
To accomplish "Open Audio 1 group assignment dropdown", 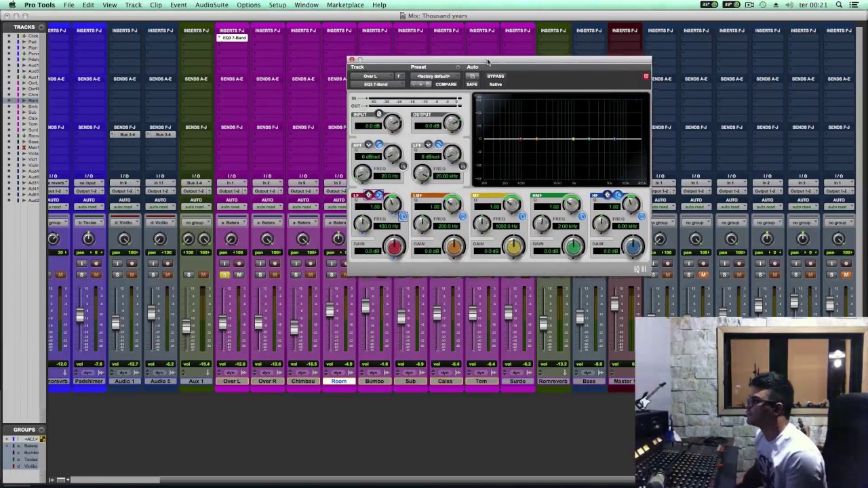I will pyautogui.click(x=125, y=222).
